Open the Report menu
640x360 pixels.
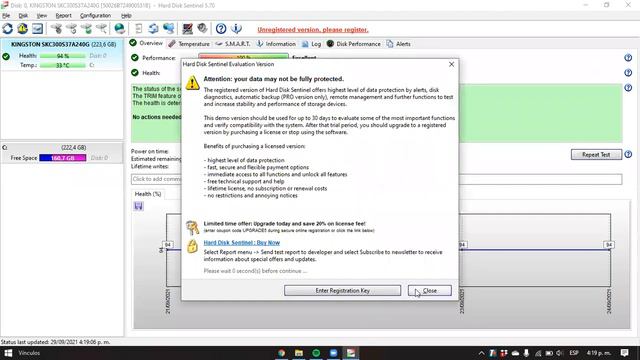pos(63,16)
